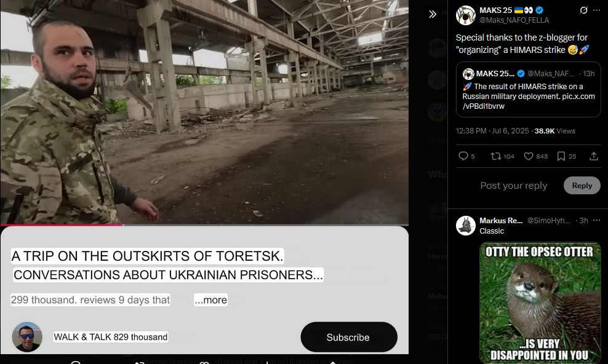Open the WALK & TALK channel avatar
This screenshot has width=608, height=364.
click(x=26, y=337)
